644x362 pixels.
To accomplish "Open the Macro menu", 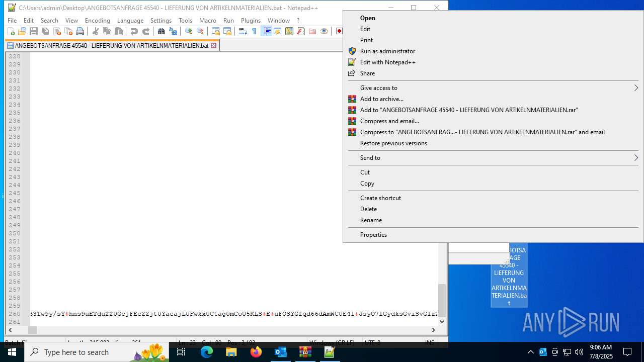I will (208, 21).
